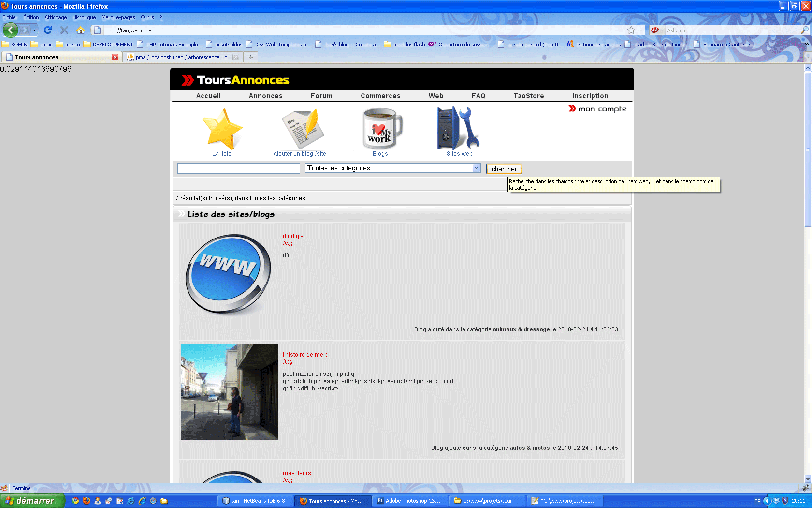Go to the Inscription navigation item

[590, 96]
